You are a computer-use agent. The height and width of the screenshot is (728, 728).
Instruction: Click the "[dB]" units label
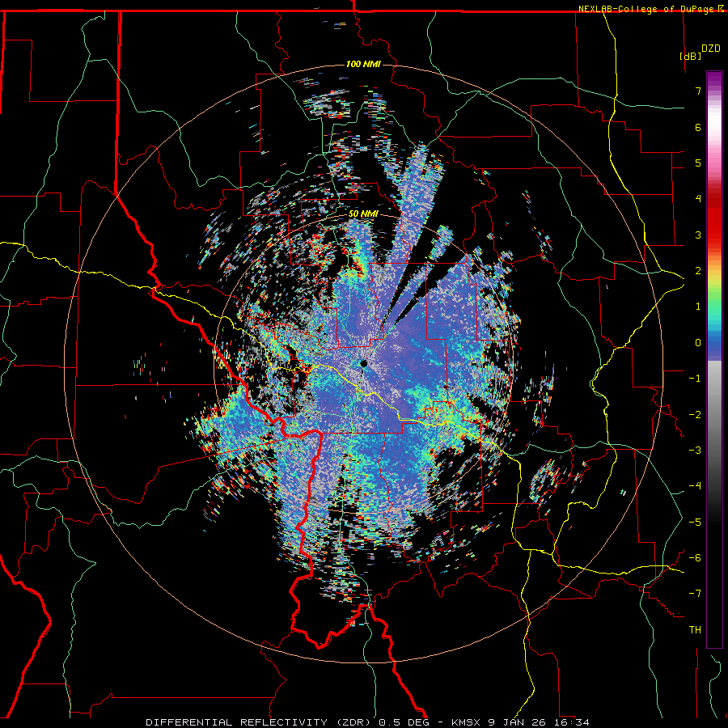pos(690,56)
